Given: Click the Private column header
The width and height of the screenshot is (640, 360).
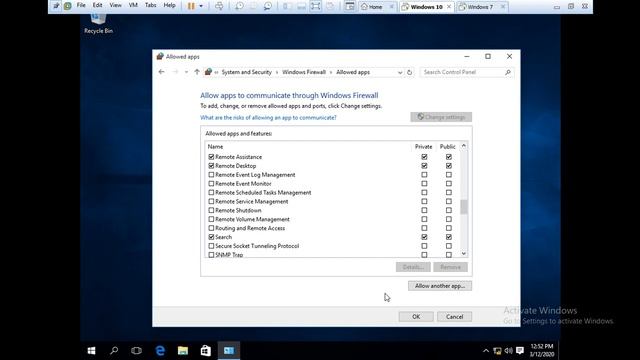Looking at the screenshot, I should pos(423,147).
